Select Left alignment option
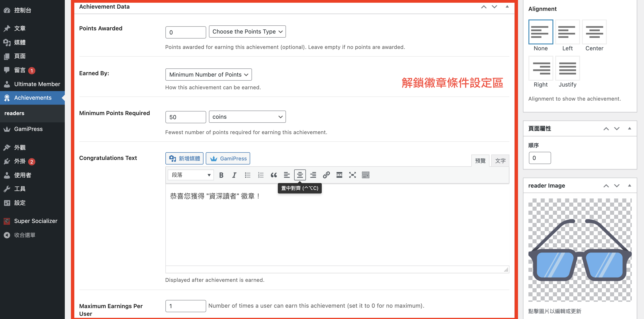Viewport: 644px width, 319px height. (x=567, y=32)
